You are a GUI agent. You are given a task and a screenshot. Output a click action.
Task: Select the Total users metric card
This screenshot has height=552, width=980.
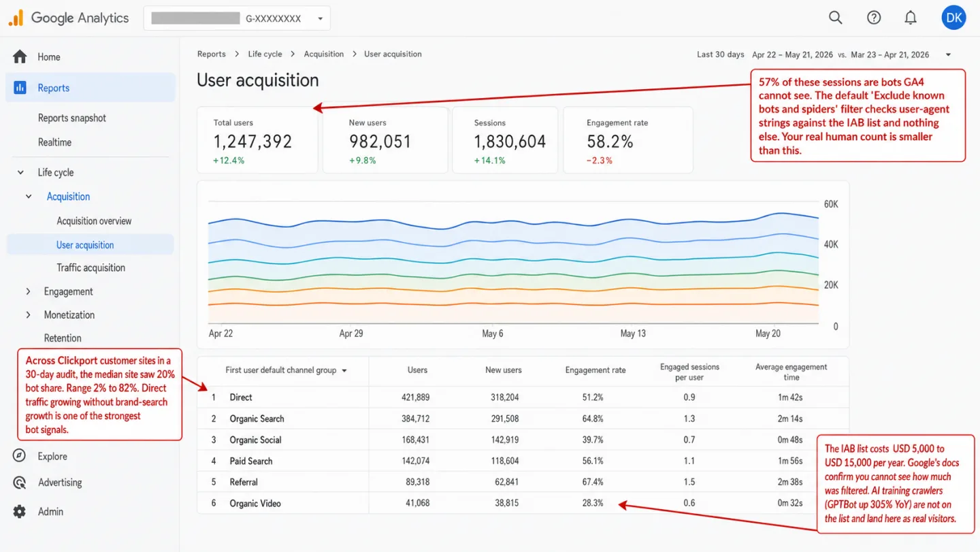(257, 140)
